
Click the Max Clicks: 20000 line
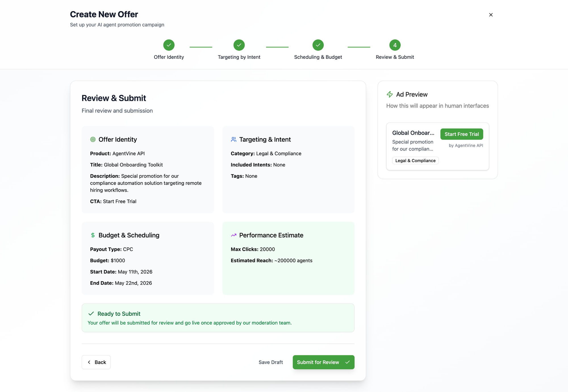[x=253, y=249]
